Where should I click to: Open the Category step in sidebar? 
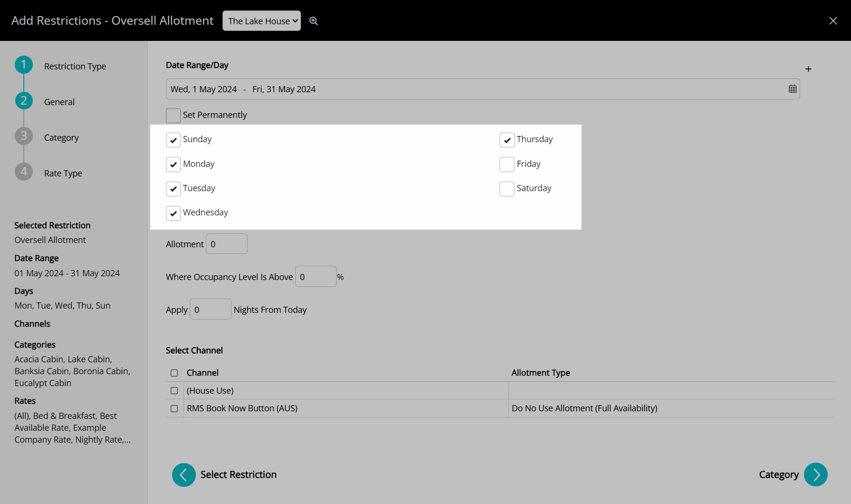click(x=61, y=137)
